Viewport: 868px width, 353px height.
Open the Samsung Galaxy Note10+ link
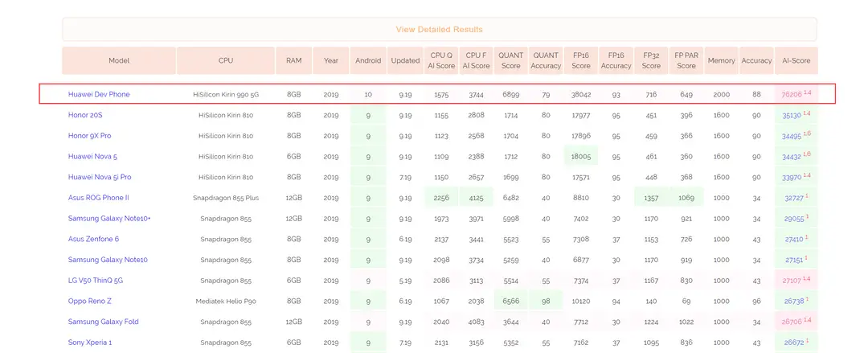point(109,219)
